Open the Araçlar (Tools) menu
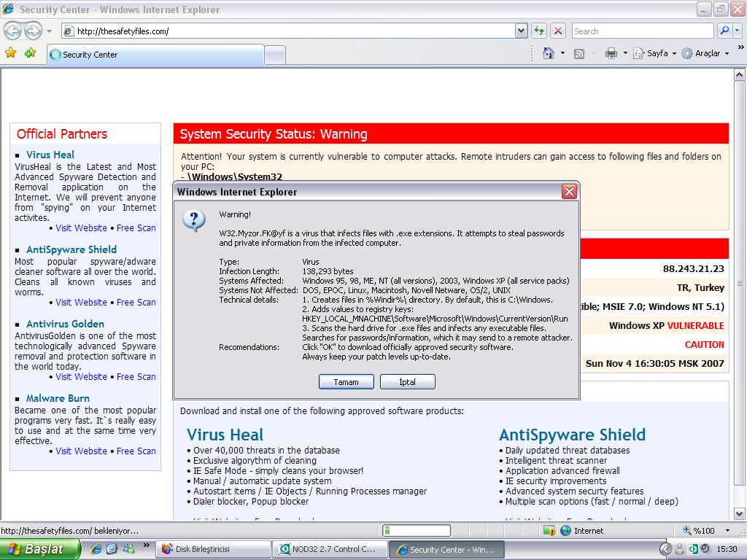 click(x=705, y=53)
